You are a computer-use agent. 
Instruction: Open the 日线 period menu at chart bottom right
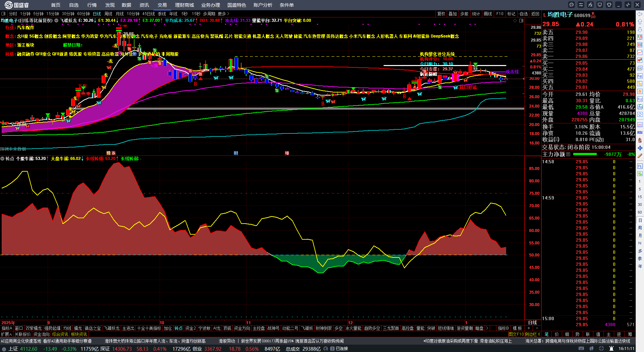pyautogui.click(x=533, y=322)
